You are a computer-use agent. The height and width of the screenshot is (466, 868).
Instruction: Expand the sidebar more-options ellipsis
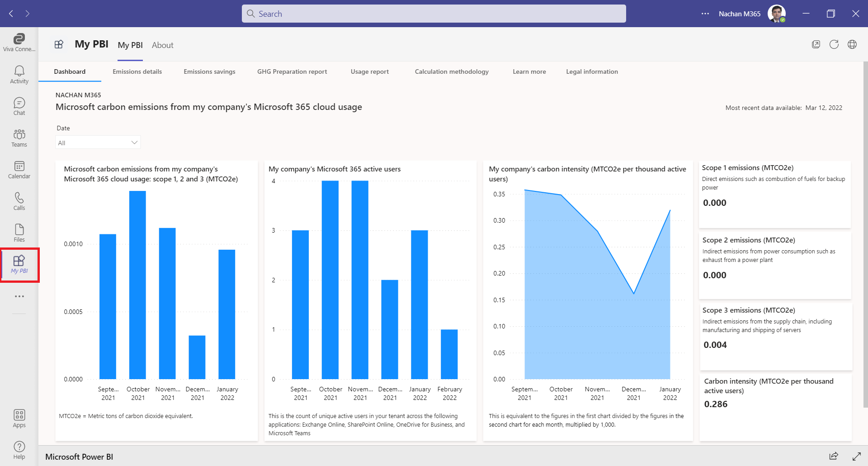click(19, 296)
